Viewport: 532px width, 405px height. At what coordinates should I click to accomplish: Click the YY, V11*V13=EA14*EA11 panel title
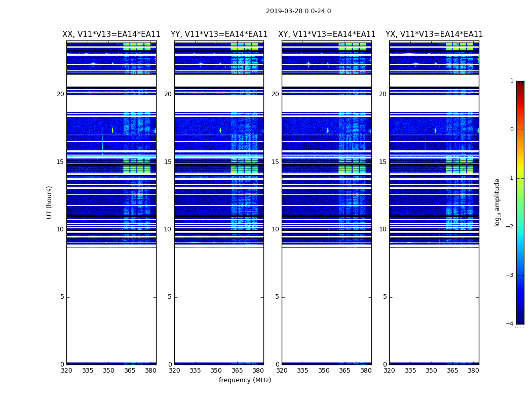pyautogui.click(x=219, y=34)
